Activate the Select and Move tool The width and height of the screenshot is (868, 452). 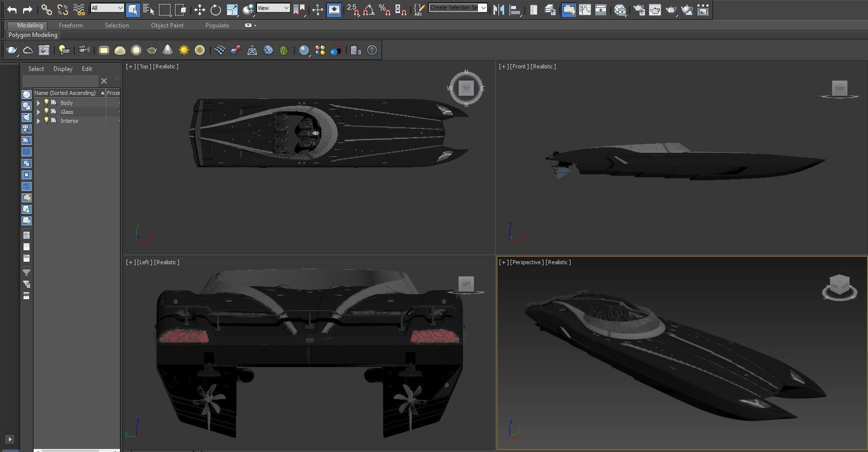(199, 9)
